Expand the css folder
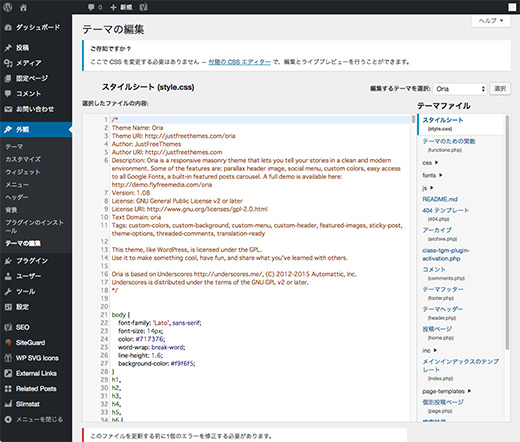 pyautogui.click(x=430, y=163)
